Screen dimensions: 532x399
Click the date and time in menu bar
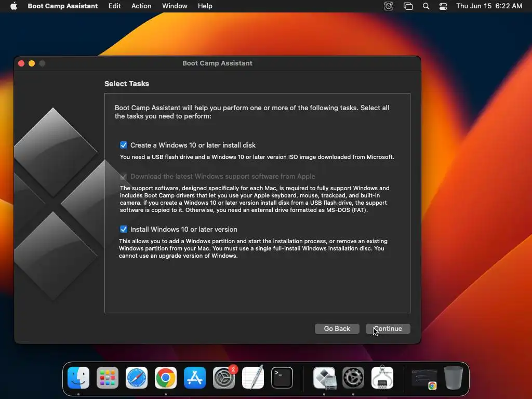coord(489,6)
